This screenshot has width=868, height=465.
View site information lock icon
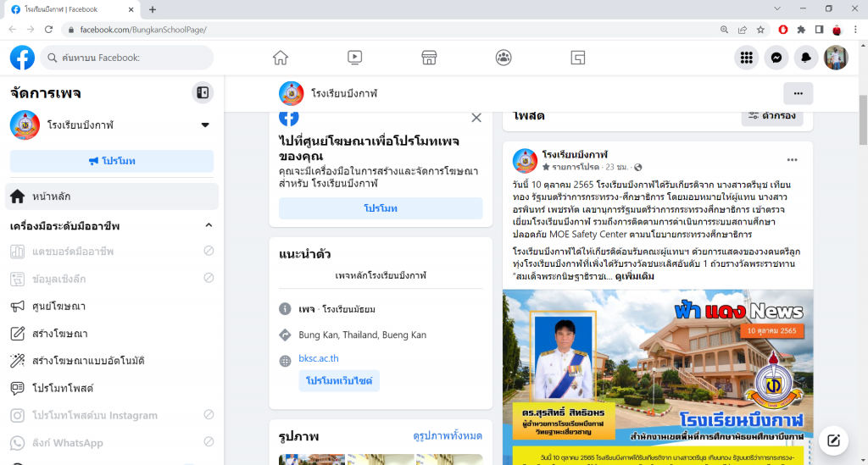71,30
